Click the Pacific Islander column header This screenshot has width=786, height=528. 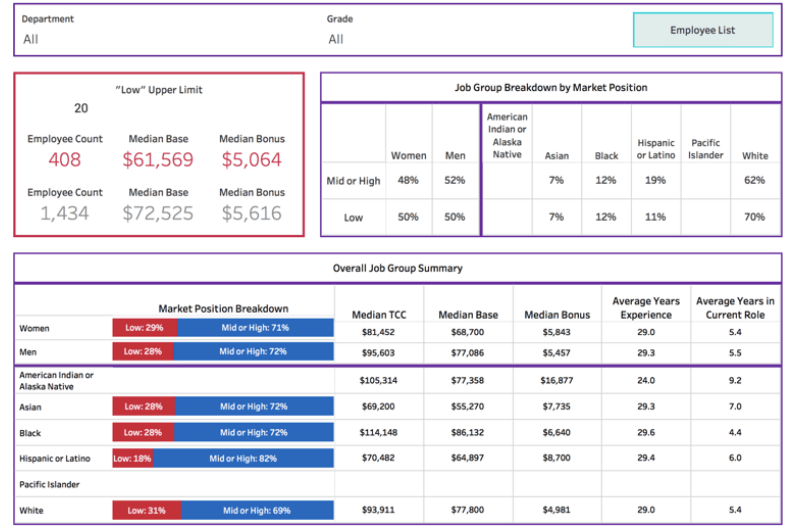[x=705, y=149]
